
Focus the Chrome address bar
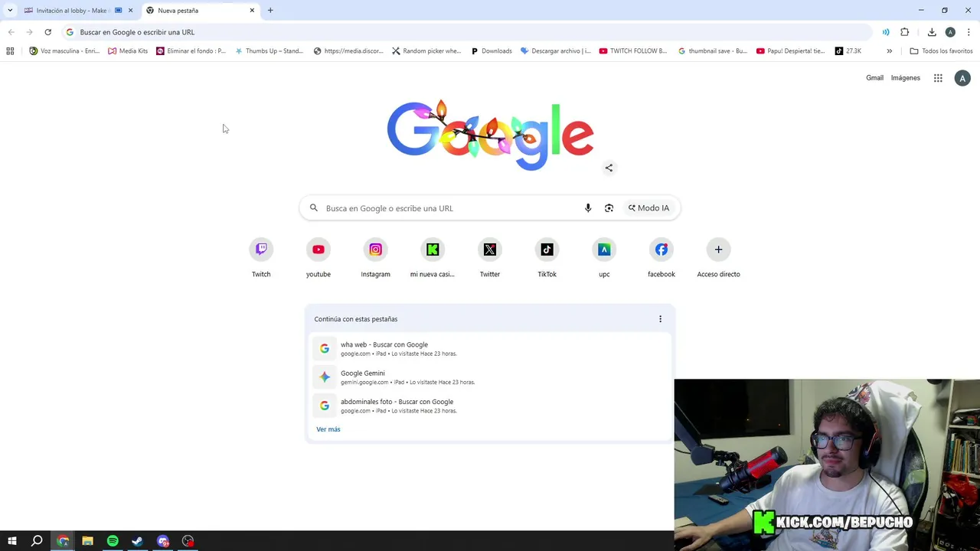pyautogui.click(x=467, y=32)
